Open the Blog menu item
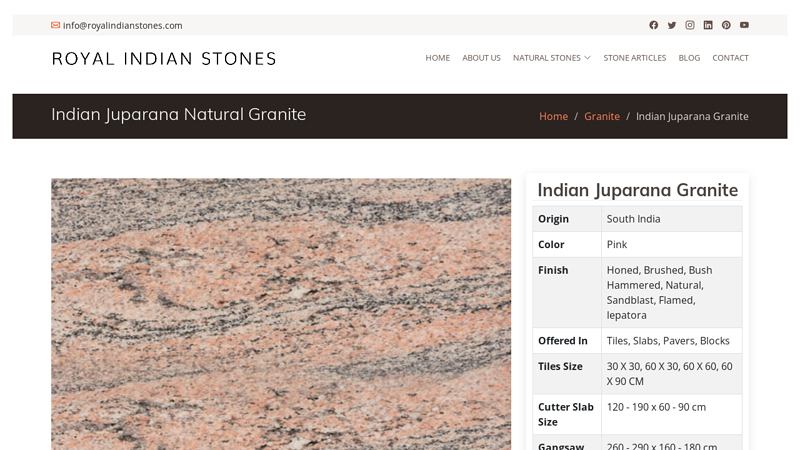The image size is (800, 450). pos(689,58)
